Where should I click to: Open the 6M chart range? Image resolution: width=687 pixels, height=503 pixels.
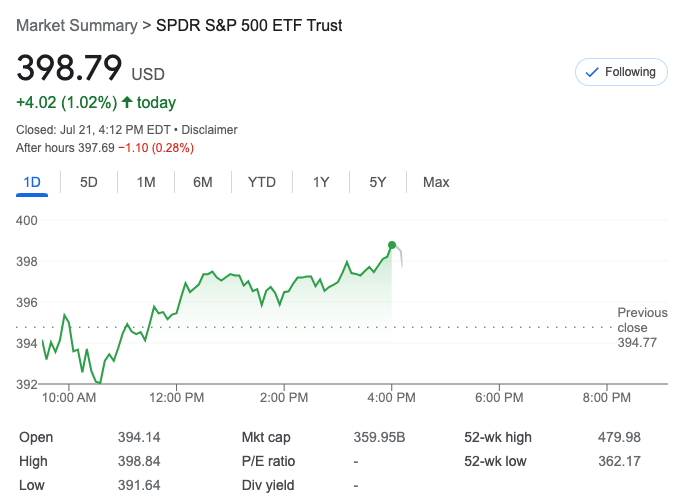click(x=203, y=182)
